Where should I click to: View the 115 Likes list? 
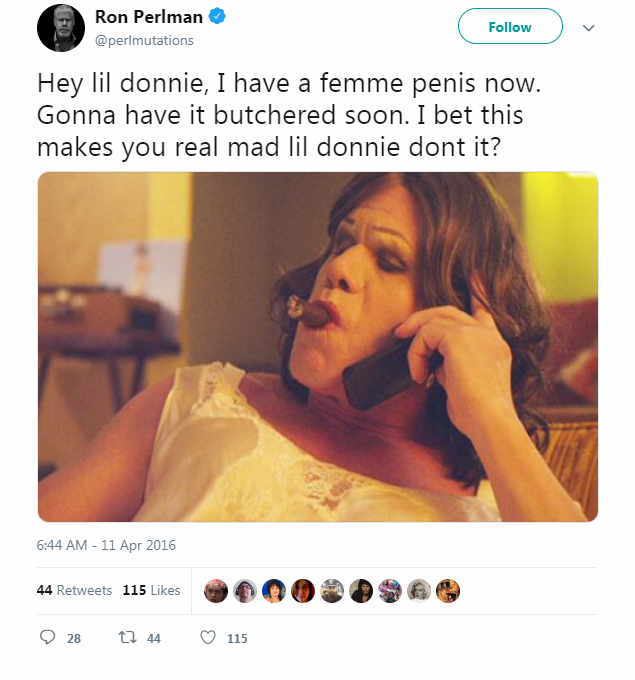click(x=151, y=590)
